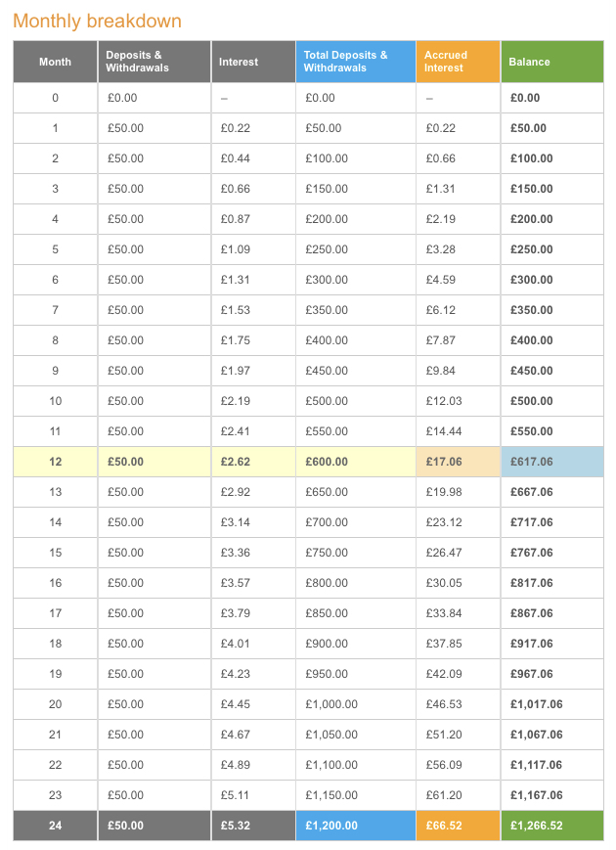Select the month 0 row number
Image resolution: width=616 pixels, height=850 pixels.
[56, 98]
